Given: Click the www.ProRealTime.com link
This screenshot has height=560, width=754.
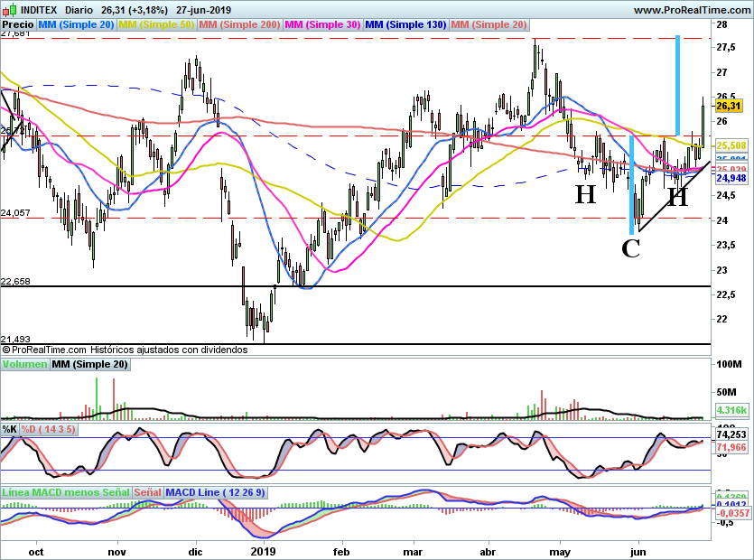Looking at the screenshot, I should pyautogui.click(x=692, y=10).
